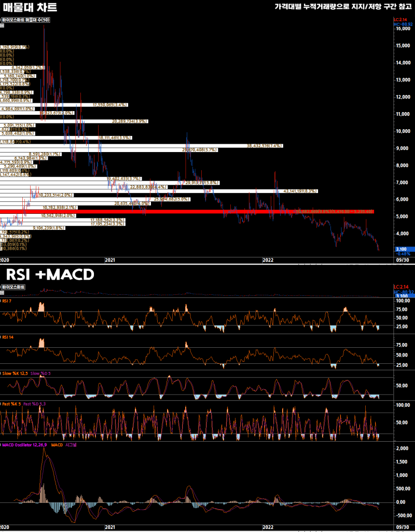Click the 5,038,402(1.0%) volume bar

[18, 133]
